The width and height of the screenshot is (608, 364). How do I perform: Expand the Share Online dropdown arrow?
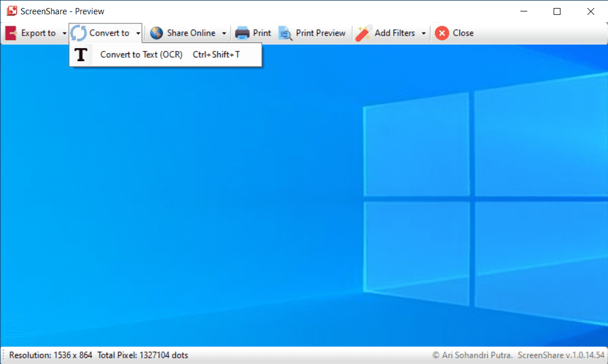[x=224, y=33]
